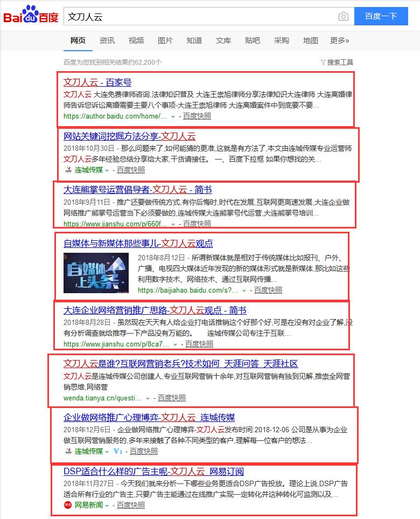Viewport: 420px width, 519px height.
Task: Switch to the 视频 tab
Action: pos(136,41)
